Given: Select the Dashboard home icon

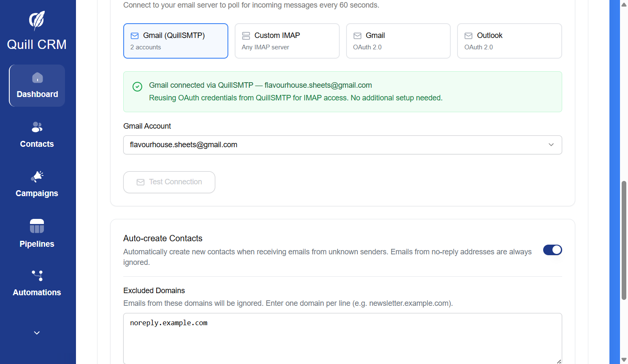Looking at the screenshot, I should (37, 78).
